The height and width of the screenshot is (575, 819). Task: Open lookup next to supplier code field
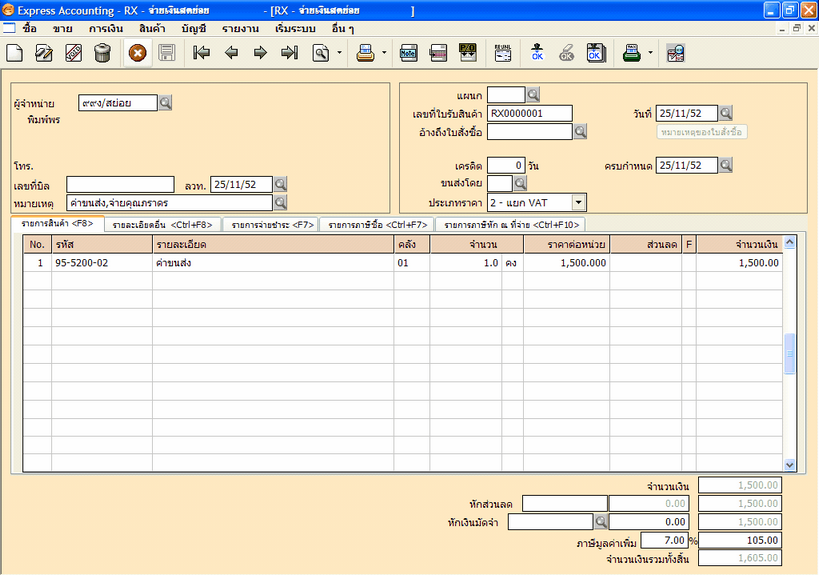(x=166, y=102)
